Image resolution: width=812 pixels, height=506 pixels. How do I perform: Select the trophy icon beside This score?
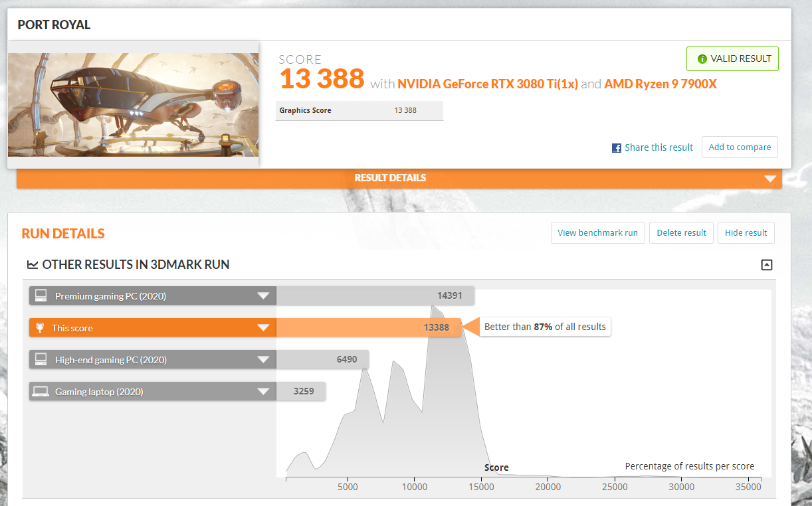(x=40, y=327)
